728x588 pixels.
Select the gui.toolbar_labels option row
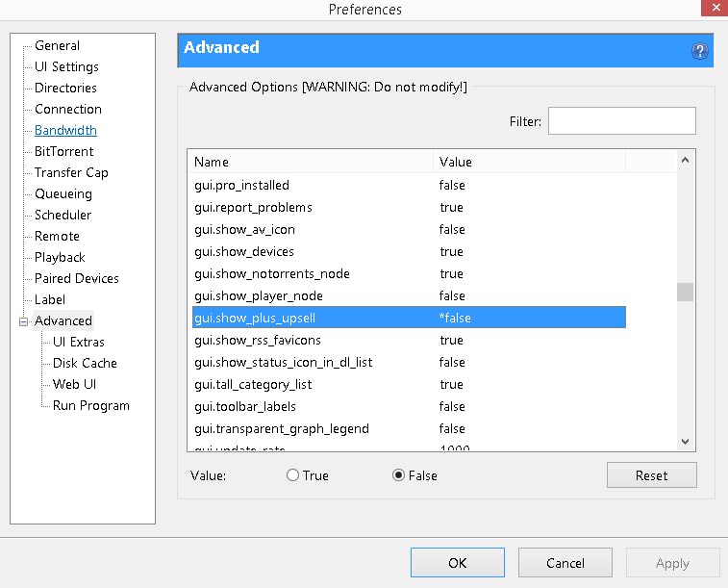[x=245, y=406]
